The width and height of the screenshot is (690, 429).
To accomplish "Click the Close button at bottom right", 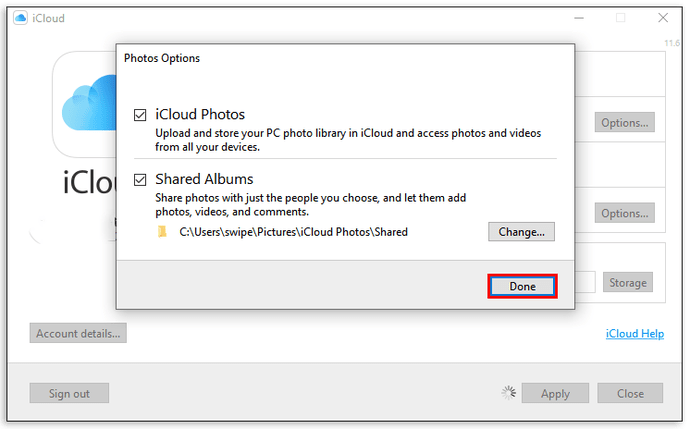I will 630,393.
